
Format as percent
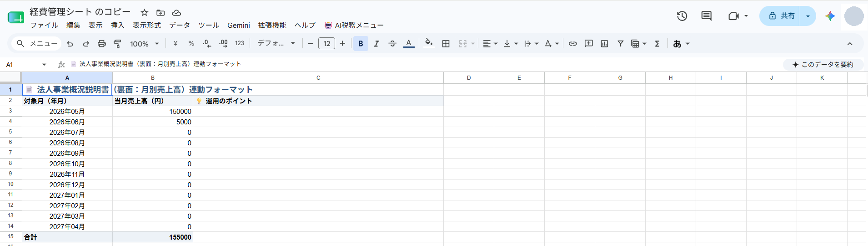point(191,44)
